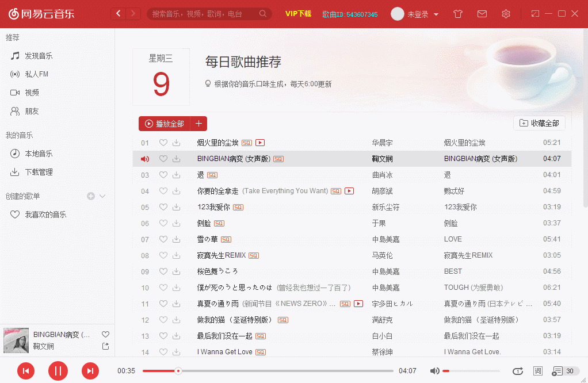Open the lyrics 词 panel
The height and width of the screenshot is (383, 588).
(x=538, y=371)
